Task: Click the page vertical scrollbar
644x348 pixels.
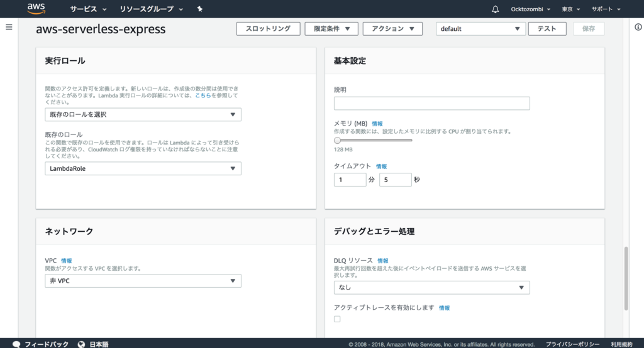Action: pyautogui.click(x=626, y=278)
